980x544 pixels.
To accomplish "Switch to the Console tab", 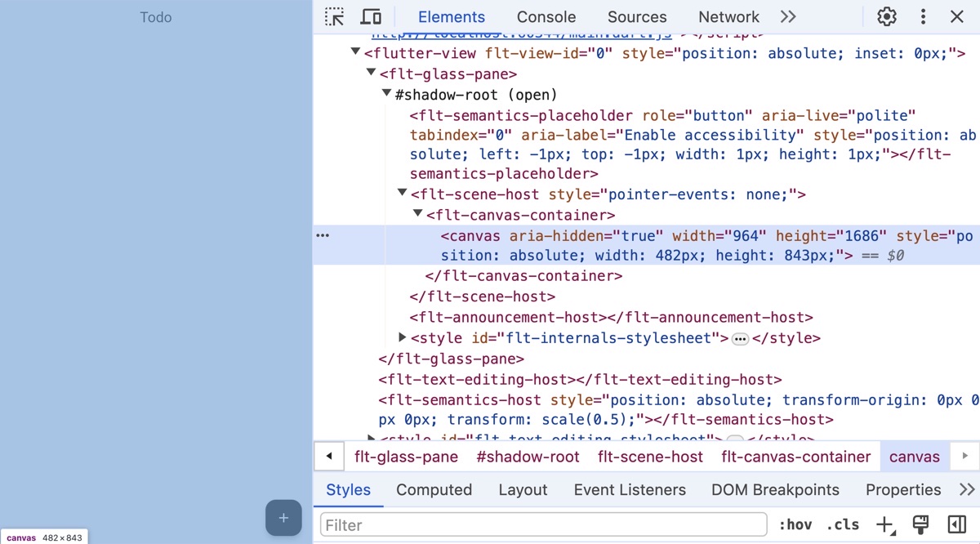I will [x=546, y=16].
